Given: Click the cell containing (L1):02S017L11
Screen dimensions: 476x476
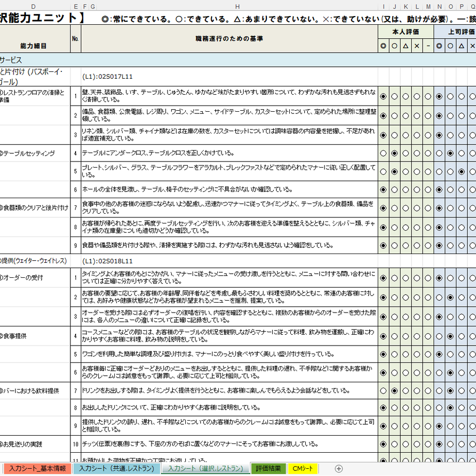Looking at the screenshot, I should (x=230, y=77).
